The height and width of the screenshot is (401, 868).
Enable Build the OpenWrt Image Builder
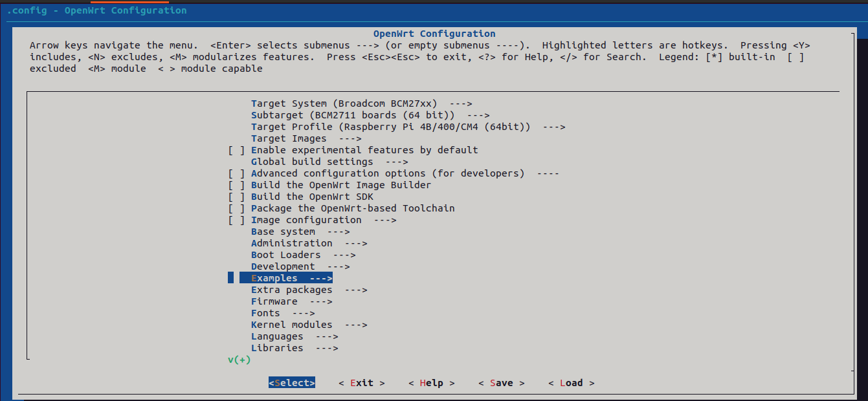tap(236, 185)
